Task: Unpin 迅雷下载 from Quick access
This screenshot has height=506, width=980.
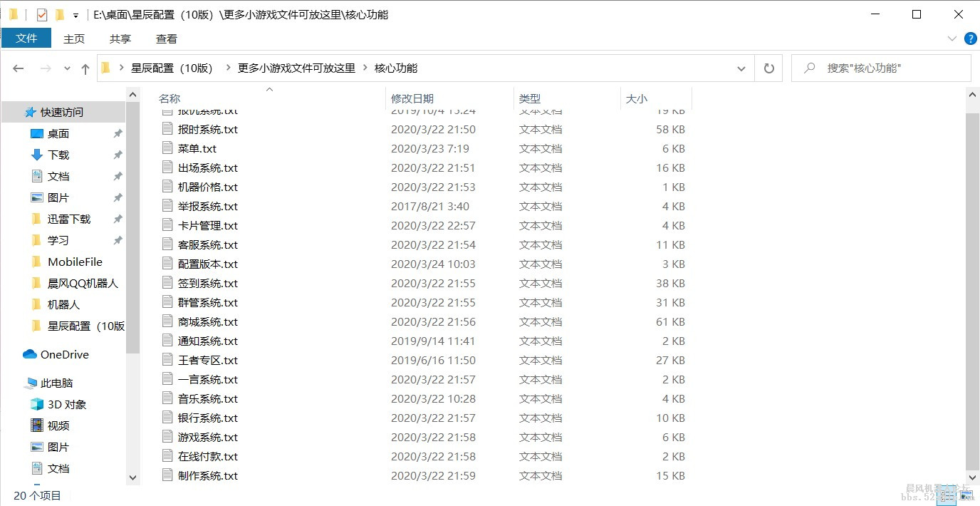Action: [x=118, y=219]
